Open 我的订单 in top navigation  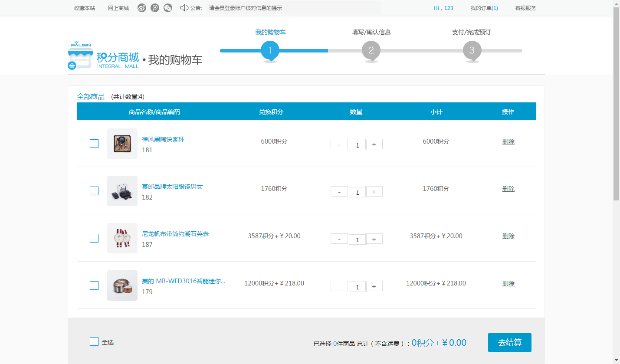tap(484, 8)
